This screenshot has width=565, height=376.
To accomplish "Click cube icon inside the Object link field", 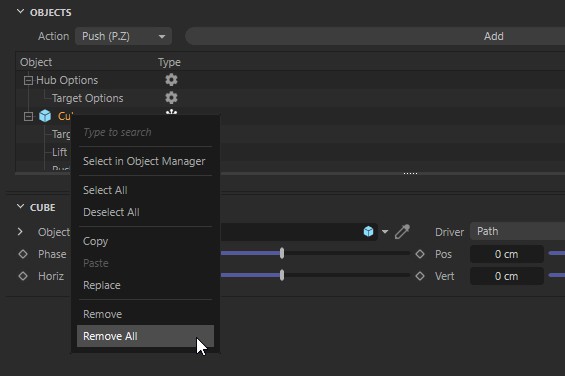I will (x=368, y=231).
